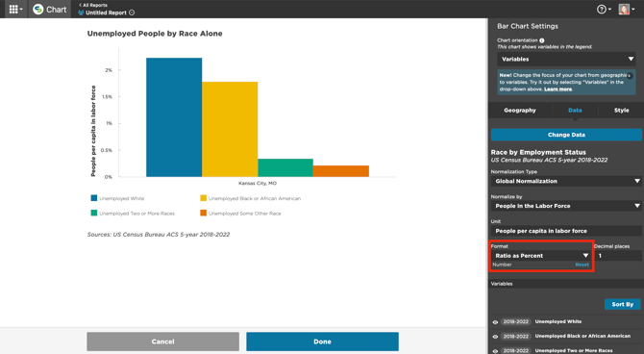
Task: Click the Untitled Report title
Action: click(x=106, y=13)
